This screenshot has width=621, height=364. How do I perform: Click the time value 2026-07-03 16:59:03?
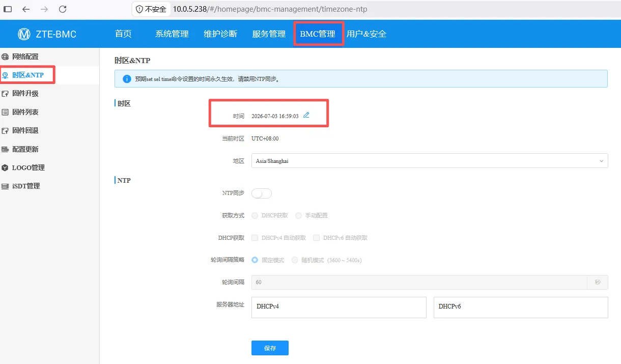pyautogui.click(x=275, y=116)
